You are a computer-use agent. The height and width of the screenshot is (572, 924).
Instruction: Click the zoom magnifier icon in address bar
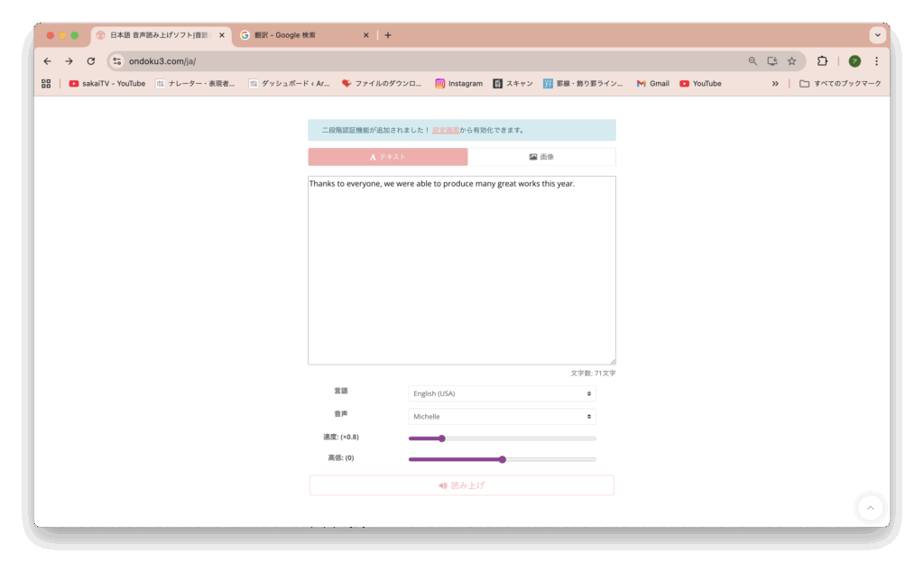click(753, 61)
